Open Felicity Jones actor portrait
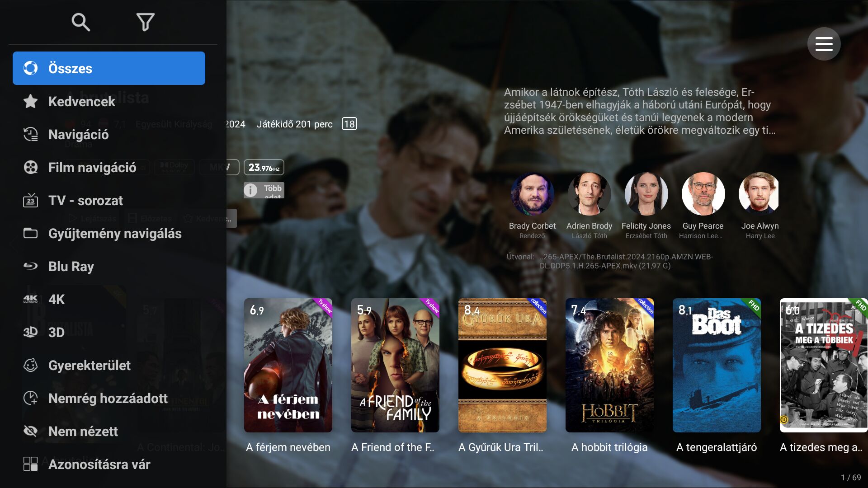Screen dimensions: 868x488 [x=646, y=194]
